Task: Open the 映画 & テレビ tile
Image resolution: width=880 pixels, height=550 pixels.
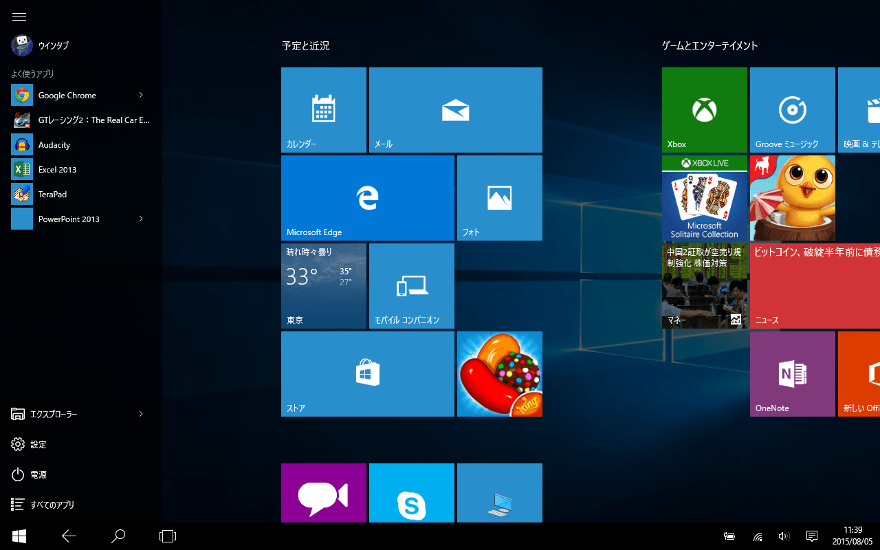Action: pyautogui.click(x=859, y=110)
